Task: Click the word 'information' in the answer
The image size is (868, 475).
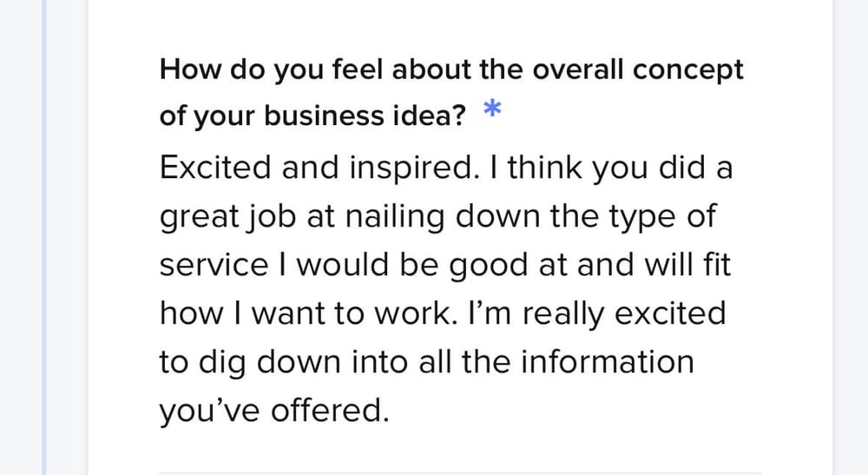Action: [607, 361]
